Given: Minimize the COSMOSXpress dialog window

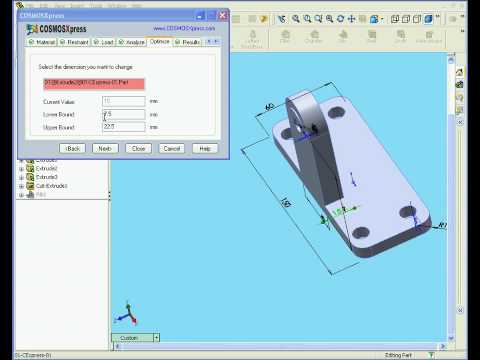Looking at the screenshot, I should pos(201,15).
